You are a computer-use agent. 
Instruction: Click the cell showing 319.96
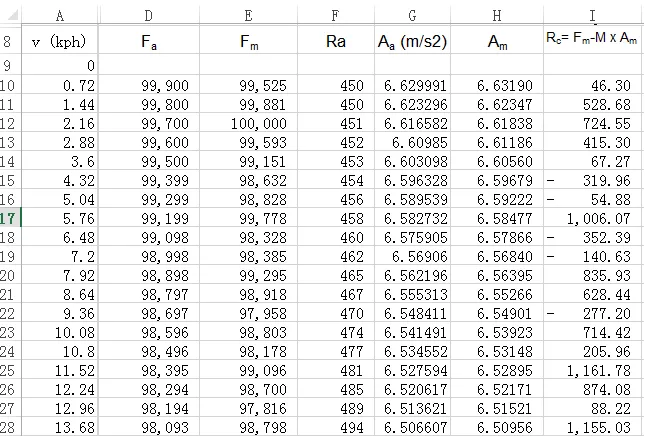593,180
